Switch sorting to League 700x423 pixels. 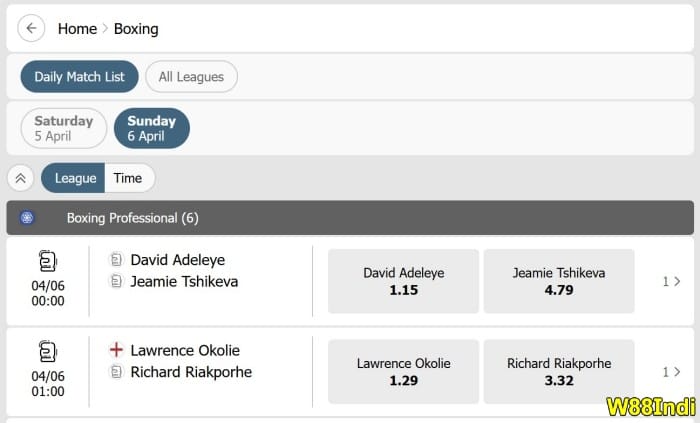point(75,178)
